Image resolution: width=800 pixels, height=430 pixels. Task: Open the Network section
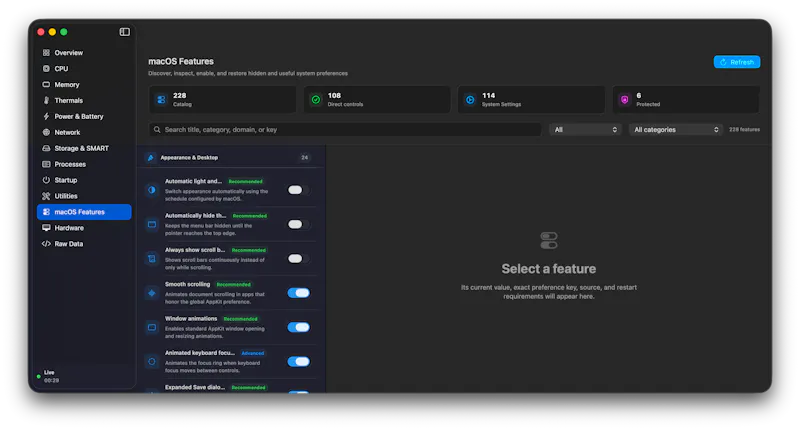click(x=84, y=132)
